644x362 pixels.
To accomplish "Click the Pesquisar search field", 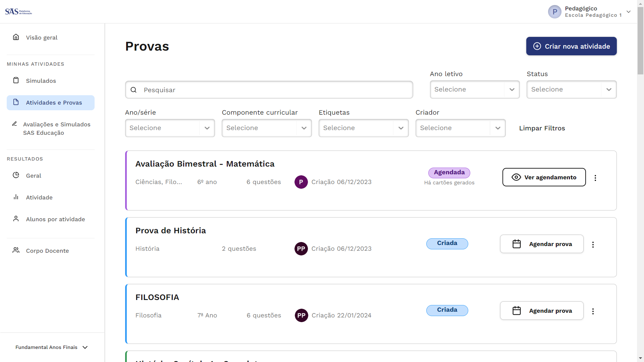I will click(269, 89).
